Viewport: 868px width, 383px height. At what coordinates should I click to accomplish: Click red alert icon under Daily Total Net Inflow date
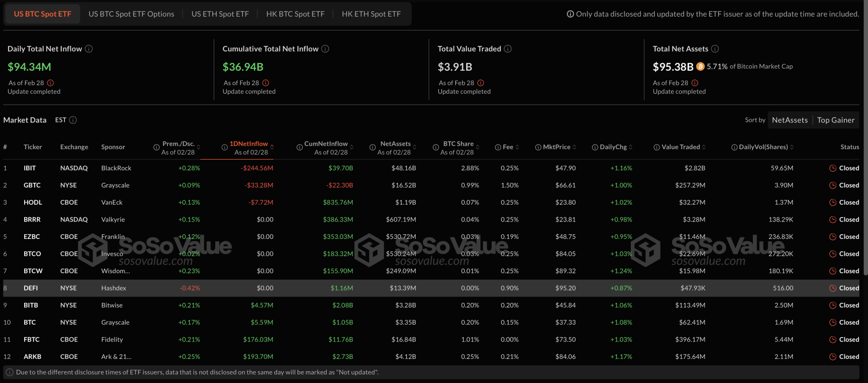[x=50, y=83]
